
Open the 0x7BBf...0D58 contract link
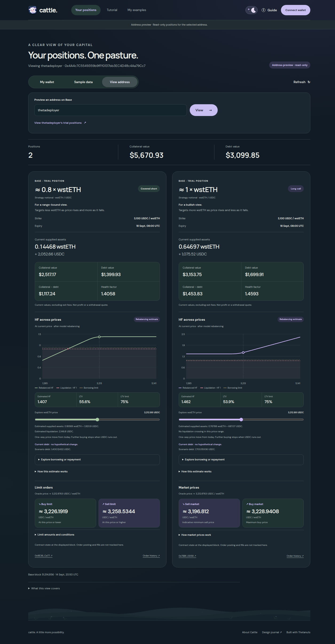pyautogui.click(x=187, y=556)
